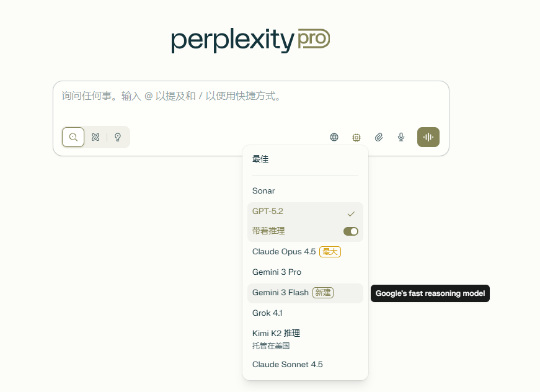
Task: Start voice mode with the waveform button
Action: tap(428, 137)
